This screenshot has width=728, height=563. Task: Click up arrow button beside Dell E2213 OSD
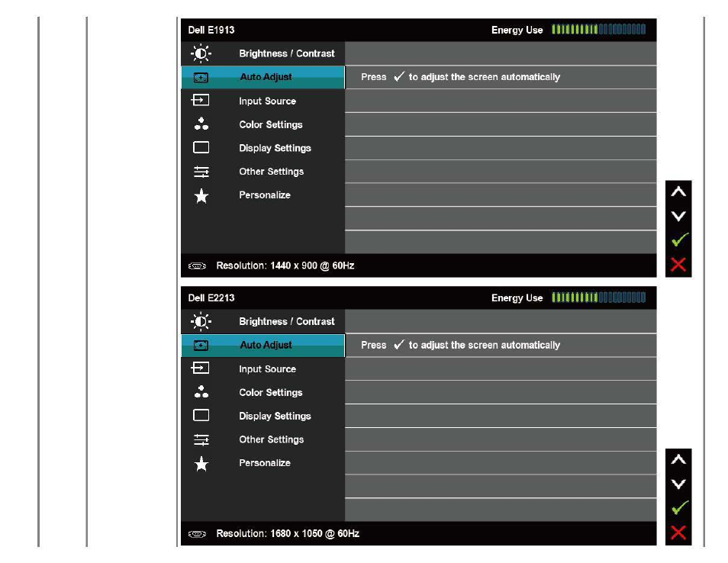pos(678,459)
